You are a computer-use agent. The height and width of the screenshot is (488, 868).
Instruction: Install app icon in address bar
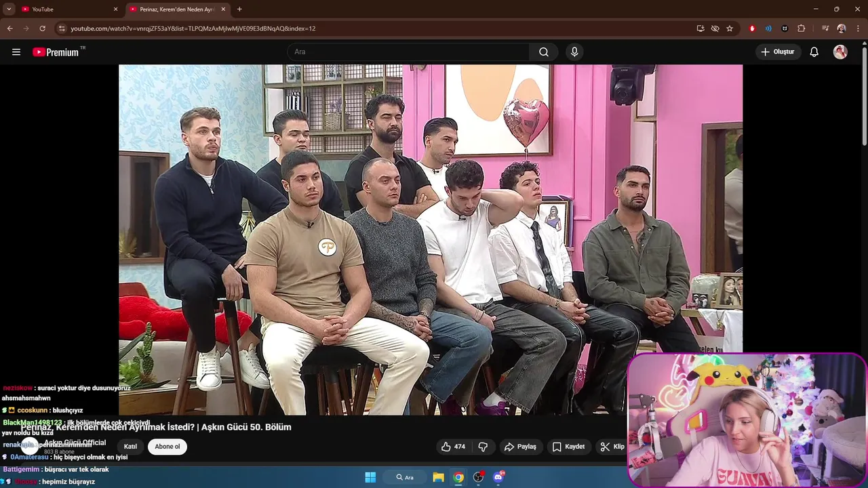coord(701,28)
